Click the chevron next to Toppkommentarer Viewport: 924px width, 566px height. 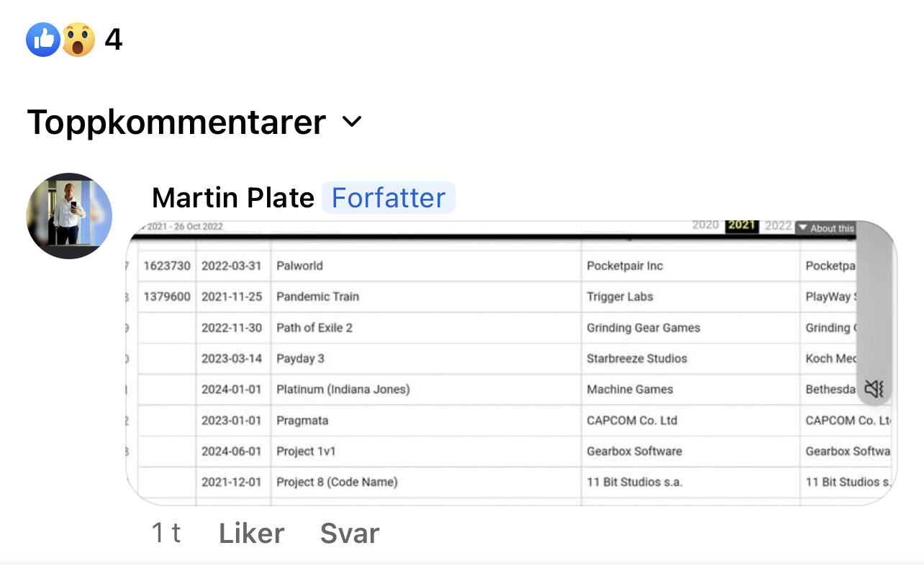(352, 122)
